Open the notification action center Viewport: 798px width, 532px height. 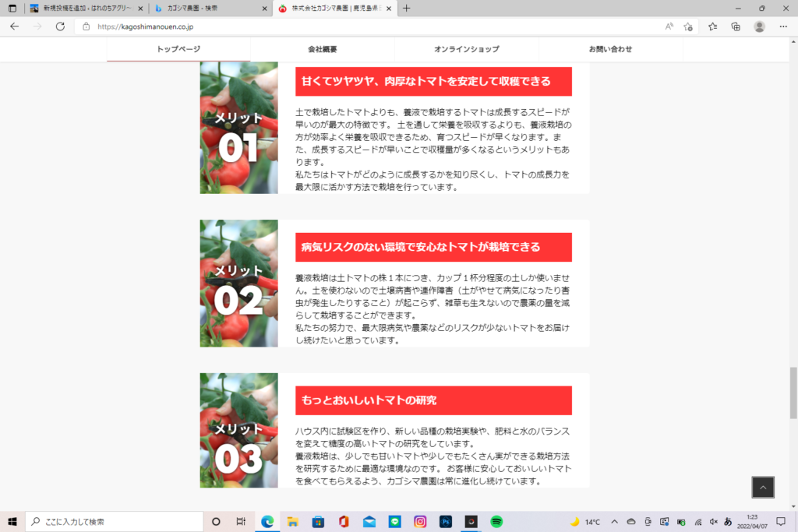(x=781, y=522)
